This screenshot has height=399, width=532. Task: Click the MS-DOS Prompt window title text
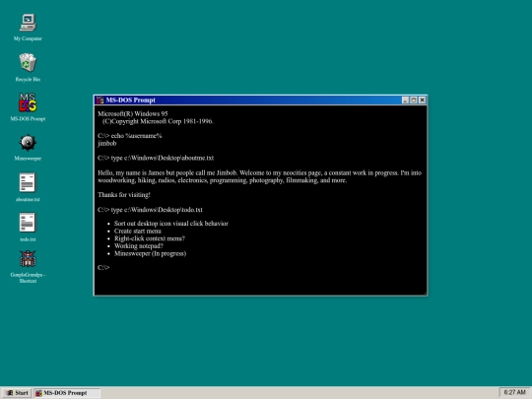[131, 100]
